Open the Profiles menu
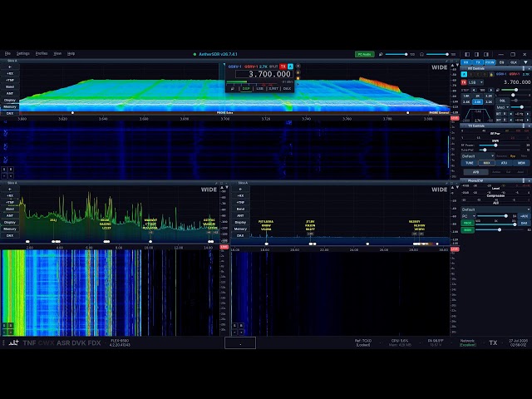 [x=42, y=53]
